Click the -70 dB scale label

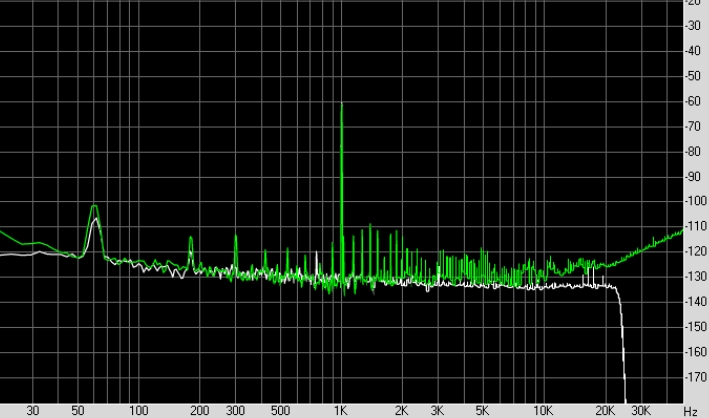693,126
